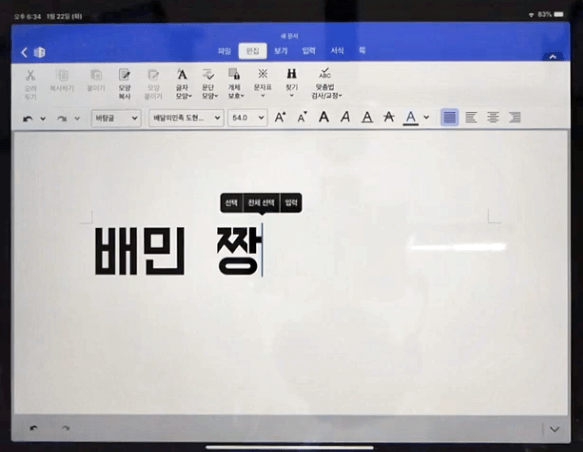
Task: Click undo icon in bottom bar
Action: (34, 429)
